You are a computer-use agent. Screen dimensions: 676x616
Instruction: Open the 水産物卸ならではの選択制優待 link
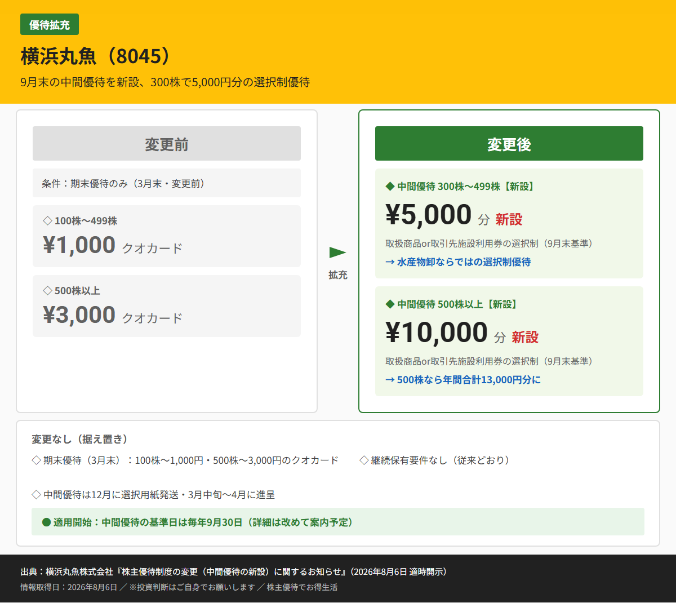458,262
